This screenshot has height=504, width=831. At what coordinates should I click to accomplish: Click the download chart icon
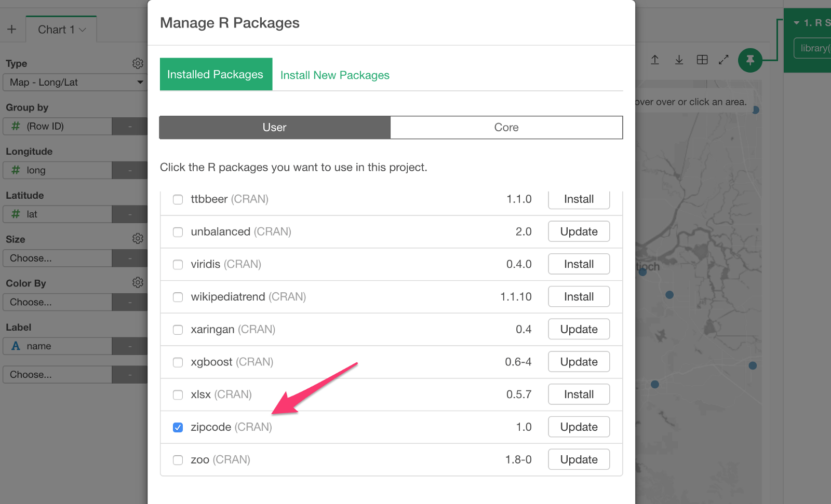coord(679,59)
